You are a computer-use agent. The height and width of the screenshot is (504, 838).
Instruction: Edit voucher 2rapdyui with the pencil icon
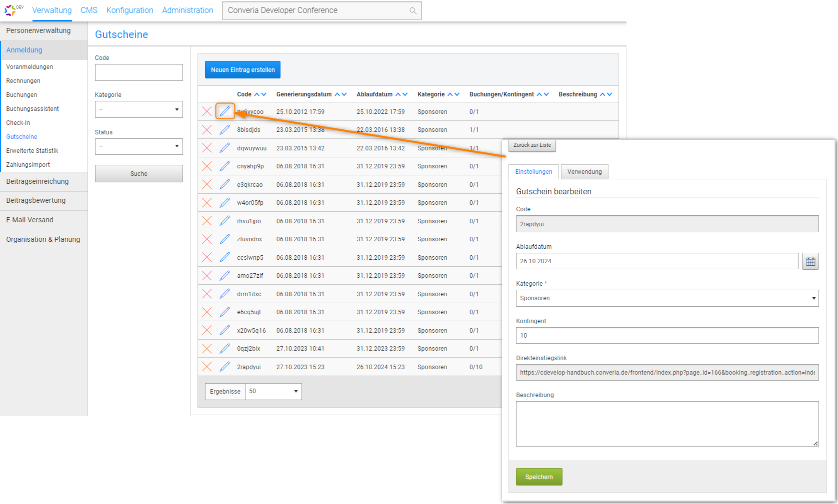(225, 367)
